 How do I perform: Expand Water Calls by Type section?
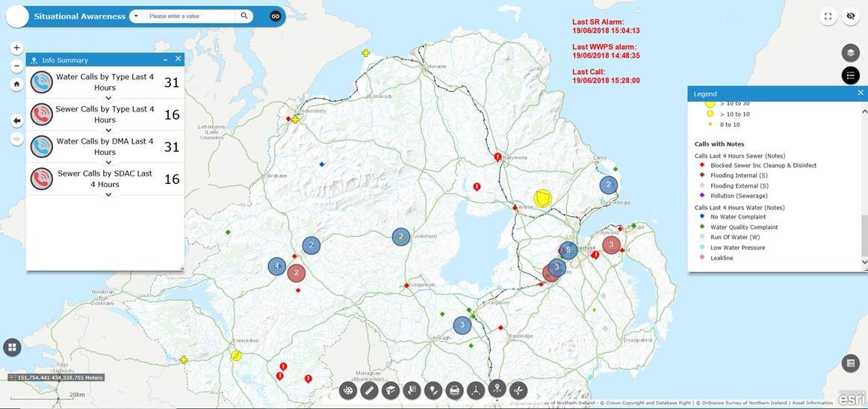108,98
